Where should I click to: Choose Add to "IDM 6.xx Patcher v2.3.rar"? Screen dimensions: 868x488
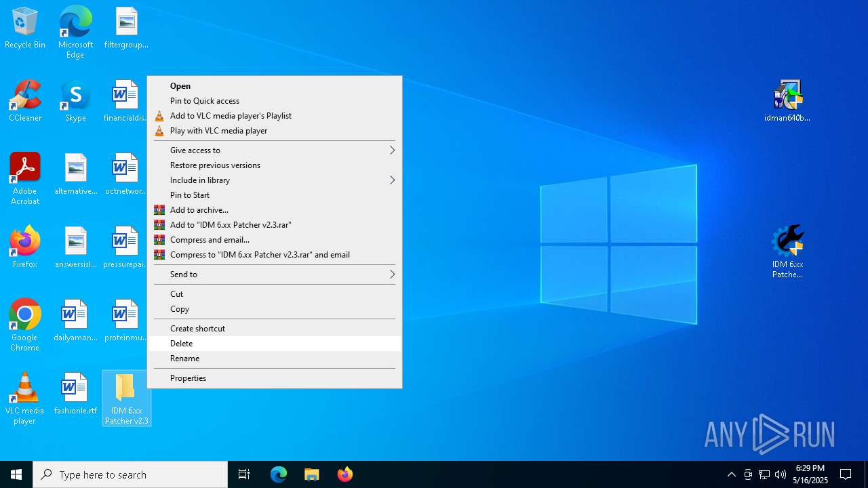275,225
